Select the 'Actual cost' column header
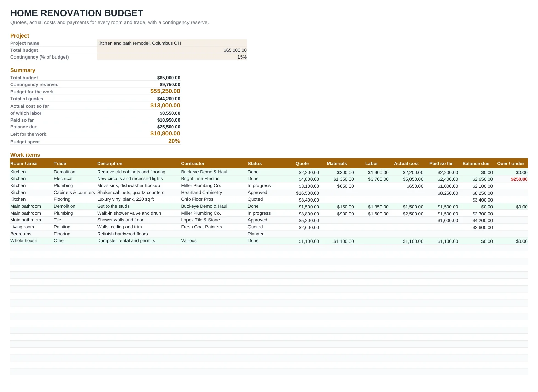Screen dimensions: 538x392 click(x=406, y=163)
